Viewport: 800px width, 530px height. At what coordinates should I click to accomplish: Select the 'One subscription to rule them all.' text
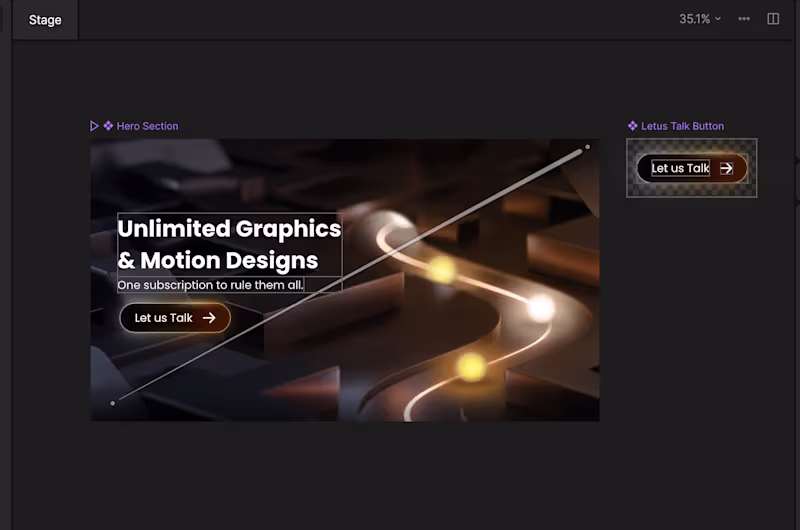point(210,285)
